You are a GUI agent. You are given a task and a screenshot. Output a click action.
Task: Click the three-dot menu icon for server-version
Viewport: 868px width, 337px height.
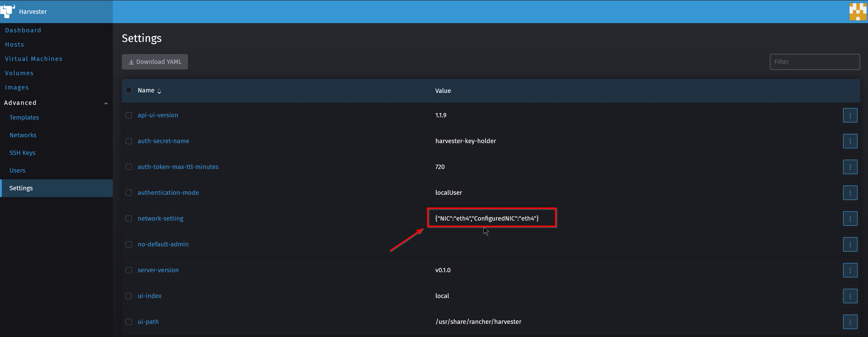(850, 270)
